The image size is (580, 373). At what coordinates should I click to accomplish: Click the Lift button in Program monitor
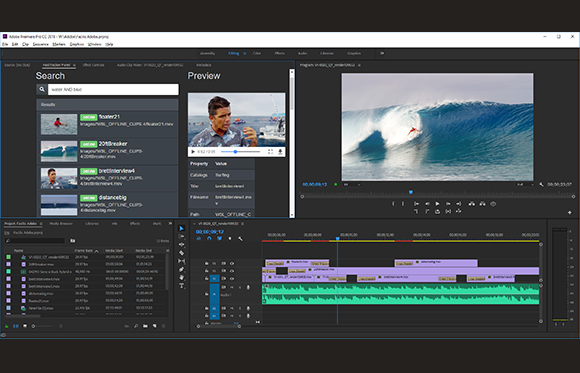point(472,204)
